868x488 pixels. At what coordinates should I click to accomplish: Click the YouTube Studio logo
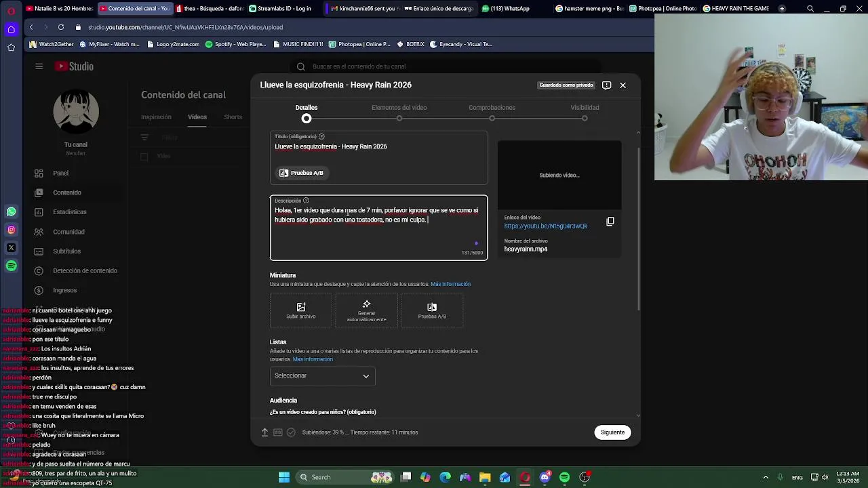(74, 66)
